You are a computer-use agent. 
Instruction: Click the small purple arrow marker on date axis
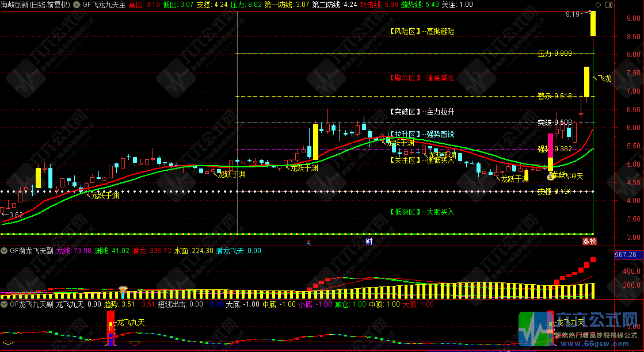point(310,243)
